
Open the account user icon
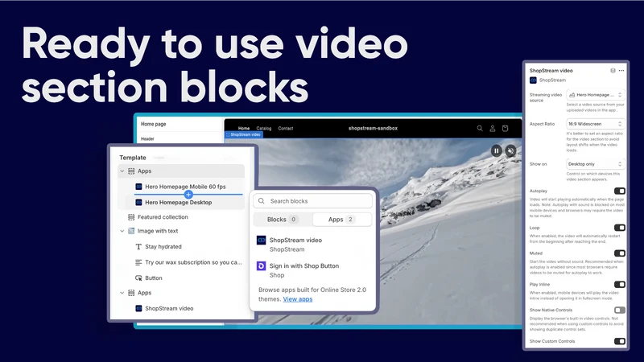493,129
